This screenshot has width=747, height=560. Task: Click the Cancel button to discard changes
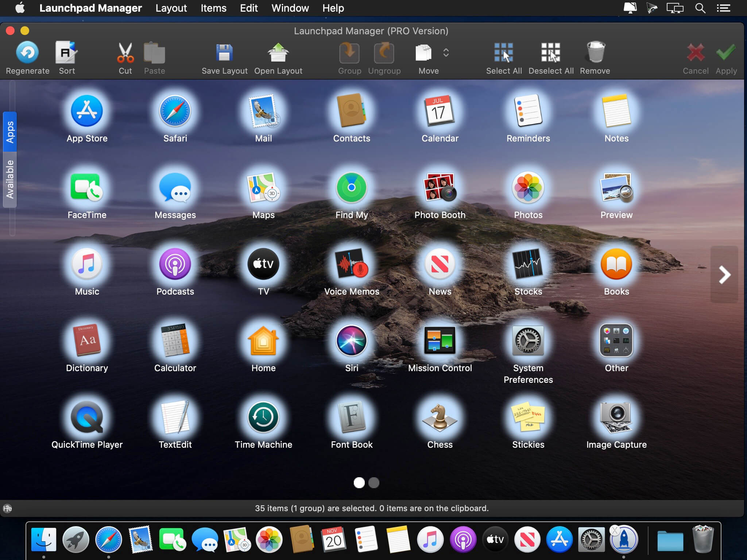696,58
